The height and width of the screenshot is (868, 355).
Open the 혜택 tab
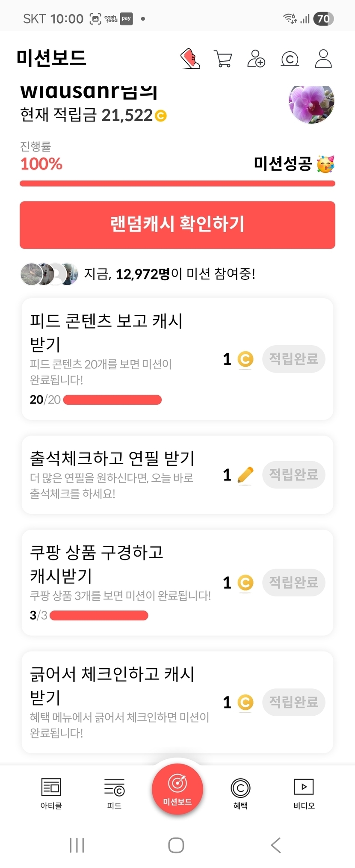tap(240, 794)
